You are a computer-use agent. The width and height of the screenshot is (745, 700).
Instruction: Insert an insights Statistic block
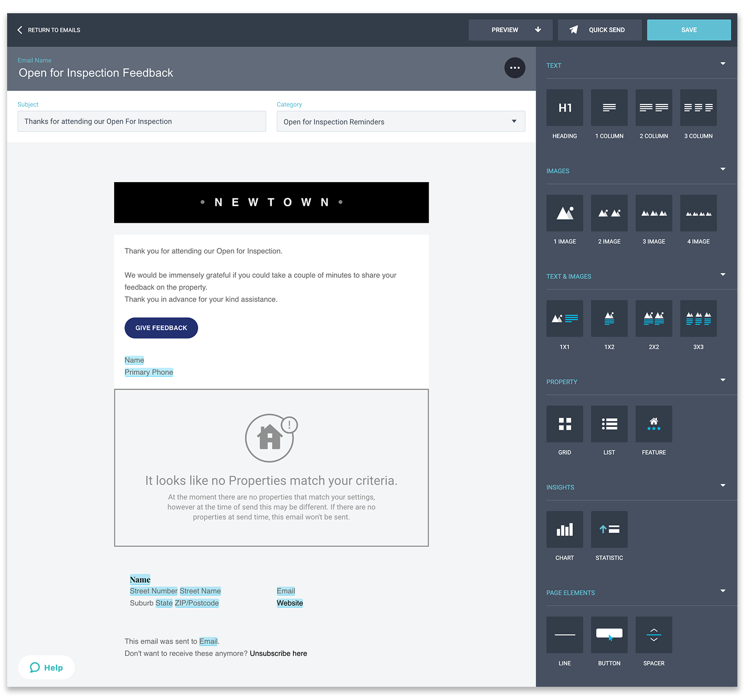pyautogui.click(x=609, y=530)
